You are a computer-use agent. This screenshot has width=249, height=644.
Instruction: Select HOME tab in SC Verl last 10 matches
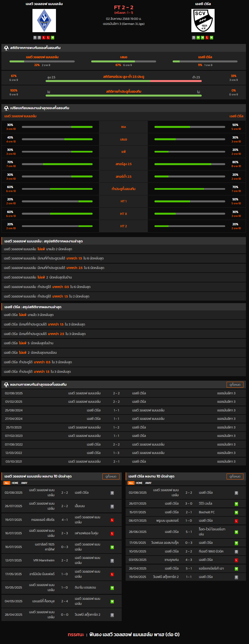coord(139,483)
